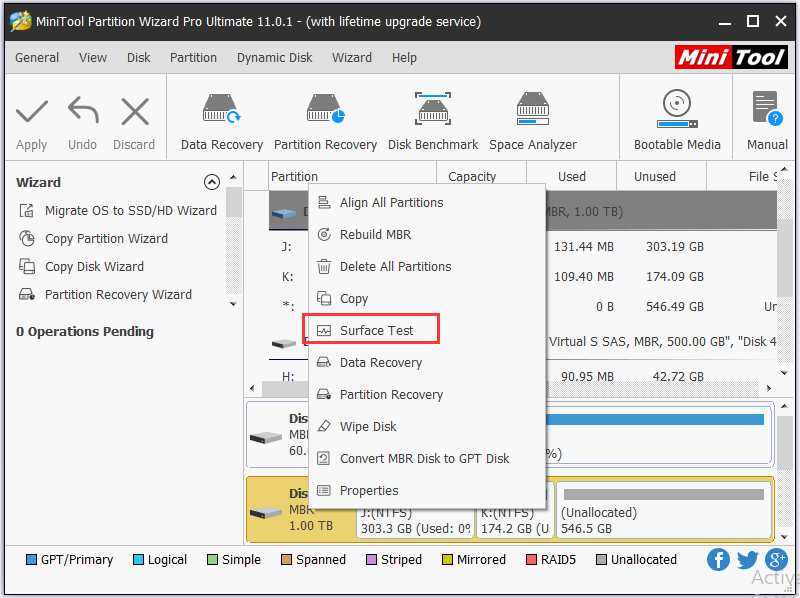Select Surface Test from the context menu
The image size is (800, 598).
pos(376,331)
